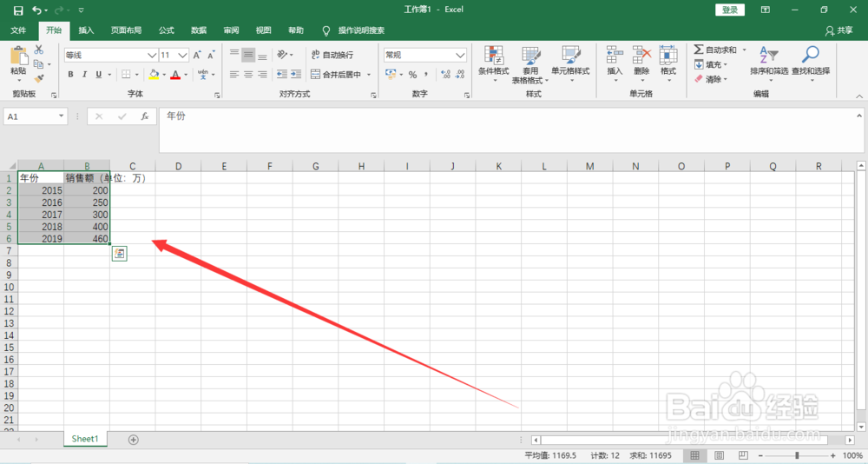Click the cell borders icon
Screen dimensions: 868x464
coord(126,74)
